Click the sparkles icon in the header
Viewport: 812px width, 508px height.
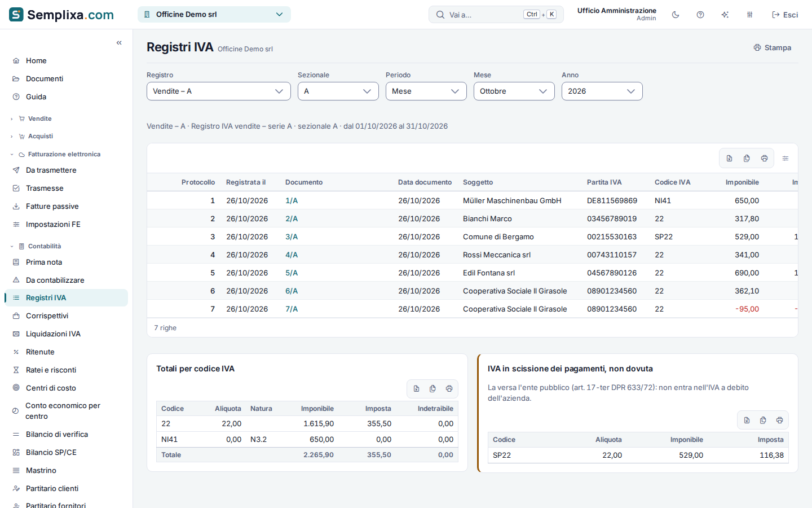click(725, 15)
